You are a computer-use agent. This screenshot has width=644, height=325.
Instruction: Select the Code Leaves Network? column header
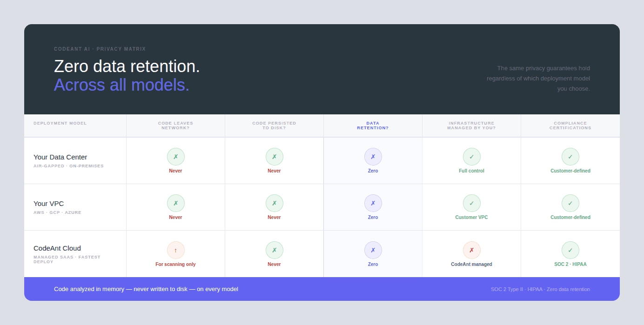tap(175, 126)
